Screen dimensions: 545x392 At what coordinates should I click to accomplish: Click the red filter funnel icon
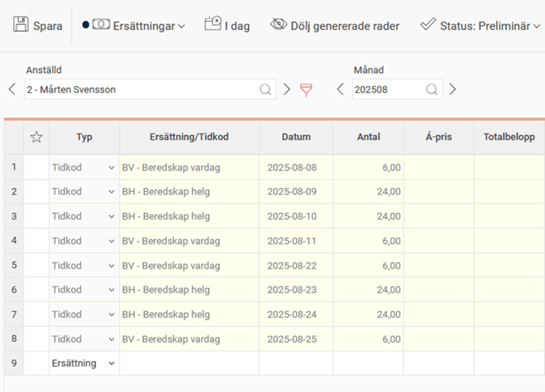pyautogui.click(x=307, y=89)
